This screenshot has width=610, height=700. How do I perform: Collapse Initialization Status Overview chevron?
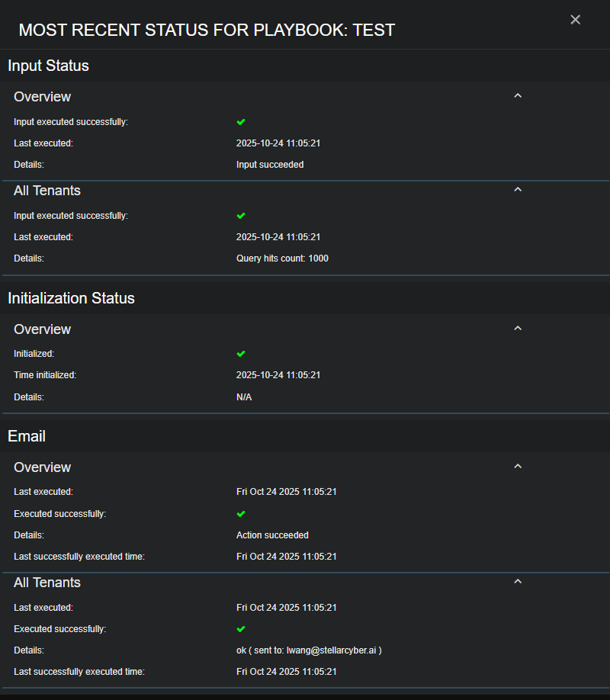[518, 329]
